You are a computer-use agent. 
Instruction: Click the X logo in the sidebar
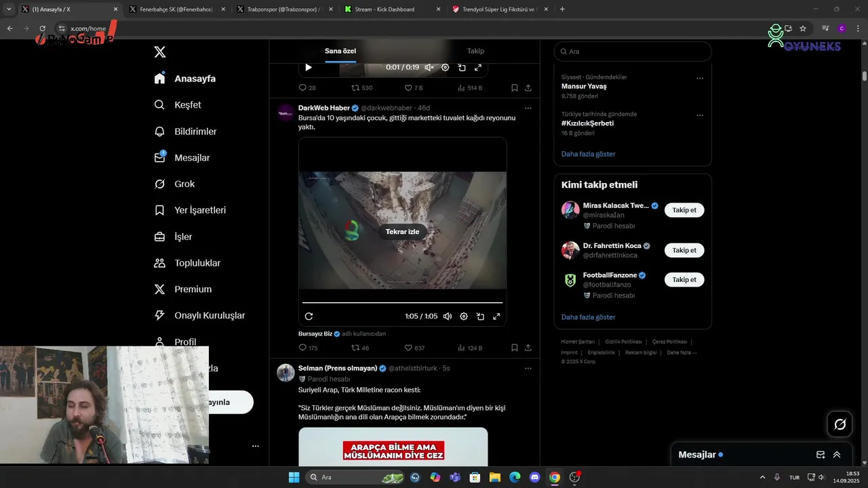coord(160,52)
